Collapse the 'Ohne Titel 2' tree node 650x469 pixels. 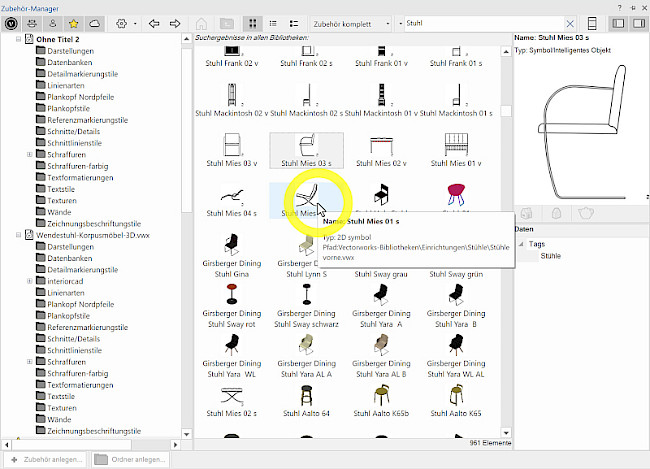20,39
